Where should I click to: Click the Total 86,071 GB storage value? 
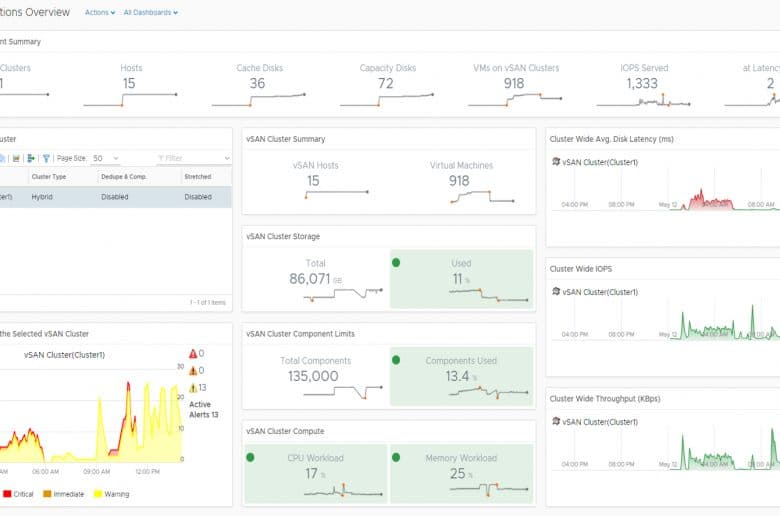[315, 279]
